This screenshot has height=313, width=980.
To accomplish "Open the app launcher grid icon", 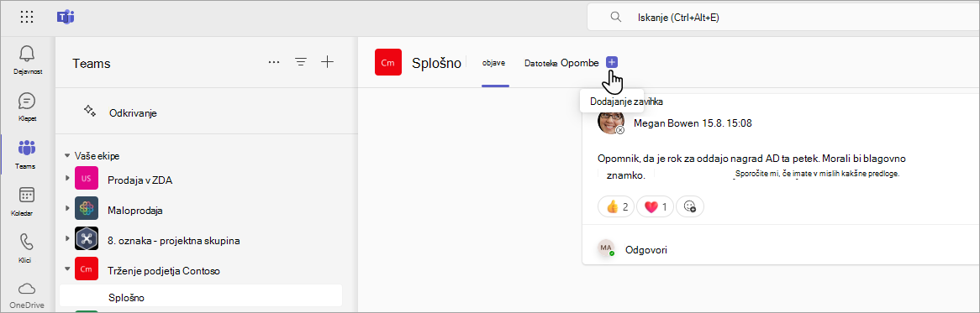I will (27, 17).
